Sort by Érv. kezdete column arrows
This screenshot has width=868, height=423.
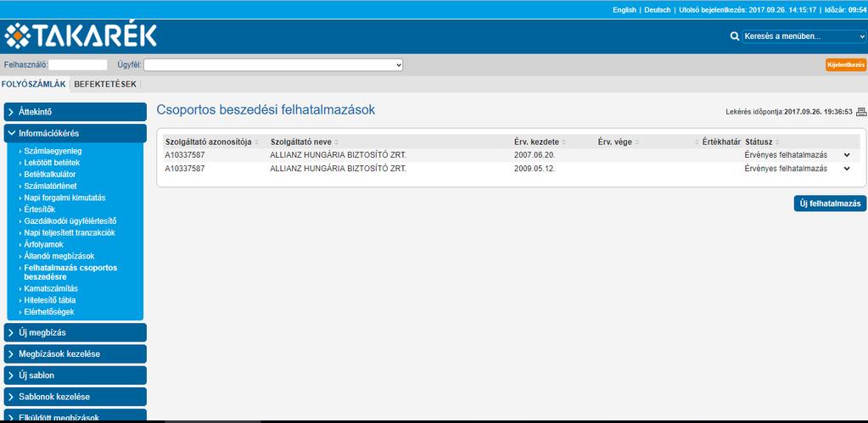click(x=563, y=142)
